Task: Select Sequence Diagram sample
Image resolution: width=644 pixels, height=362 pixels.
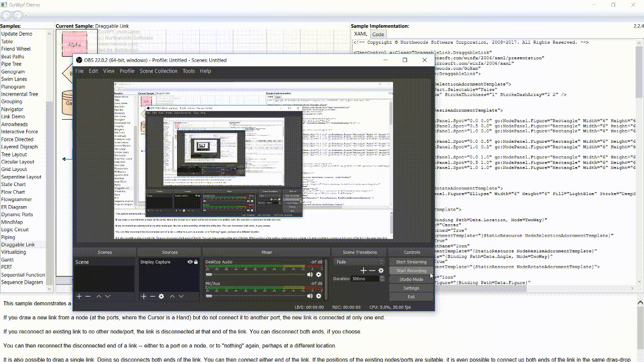Action: (x=22, y=282)
